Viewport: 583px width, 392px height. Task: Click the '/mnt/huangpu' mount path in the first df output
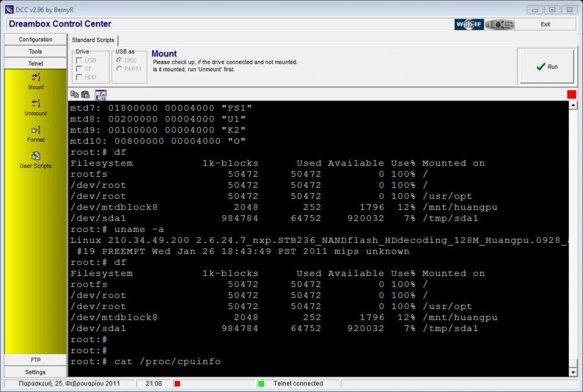[460, 207]
